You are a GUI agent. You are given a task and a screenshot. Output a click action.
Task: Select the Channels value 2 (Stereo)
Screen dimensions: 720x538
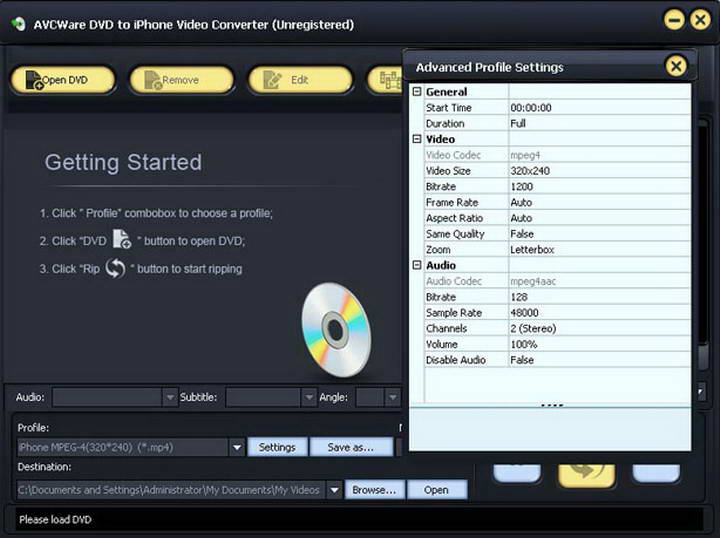(x=599, y=328)
